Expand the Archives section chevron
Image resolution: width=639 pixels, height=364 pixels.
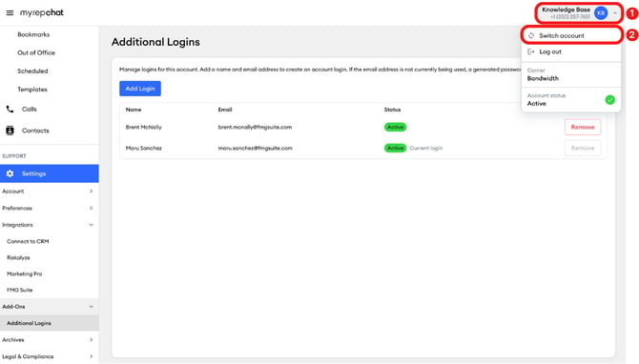coord(91,339)
